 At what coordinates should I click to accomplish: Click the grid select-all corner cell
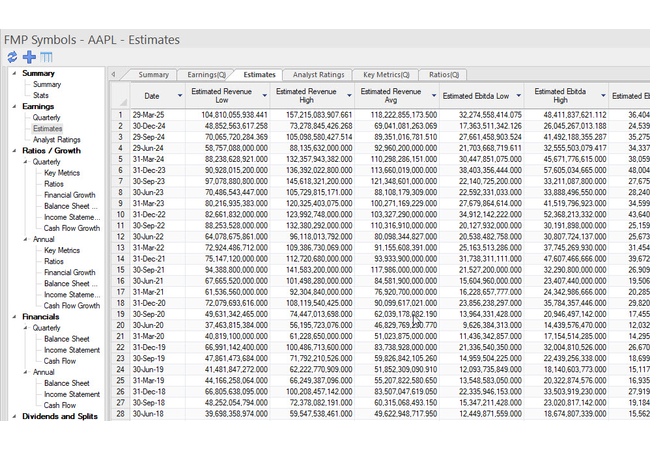click(x=121, y=96)
